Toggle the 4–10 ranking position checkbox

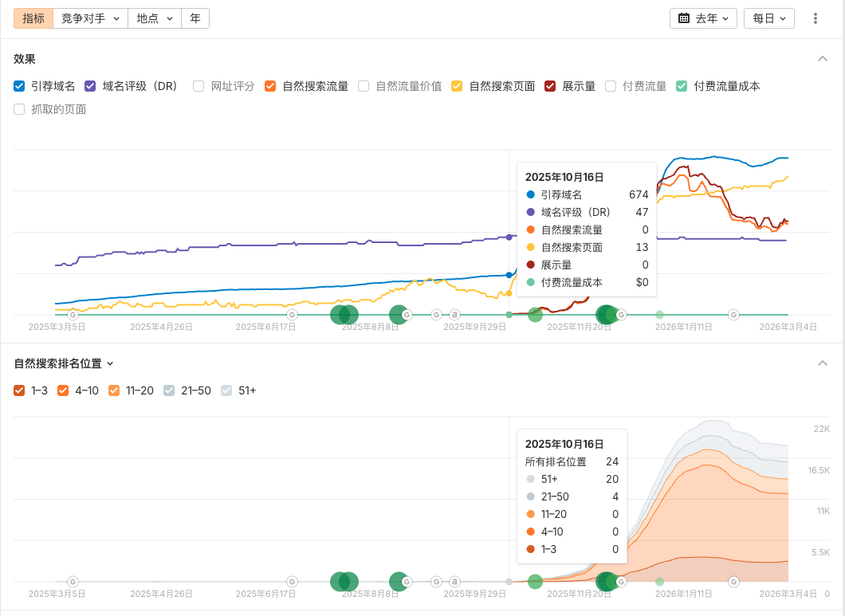[63, 390]
